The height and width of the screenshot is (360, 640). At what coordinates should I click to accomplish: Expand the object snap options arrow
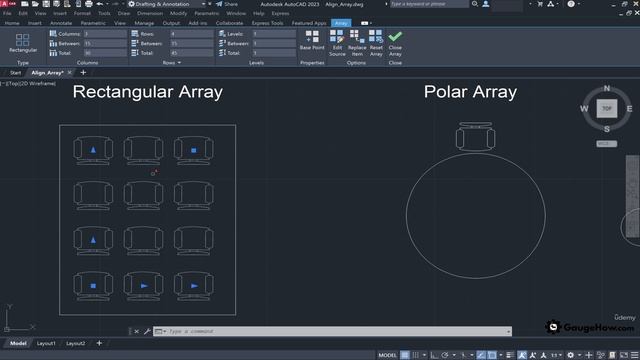click(501, 355)
